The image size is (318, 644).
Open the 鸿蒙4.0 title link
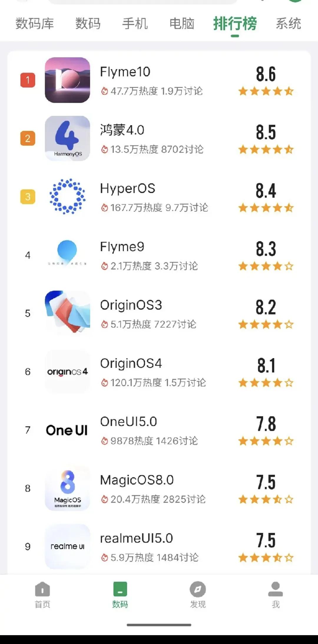[x=122, y=130]
